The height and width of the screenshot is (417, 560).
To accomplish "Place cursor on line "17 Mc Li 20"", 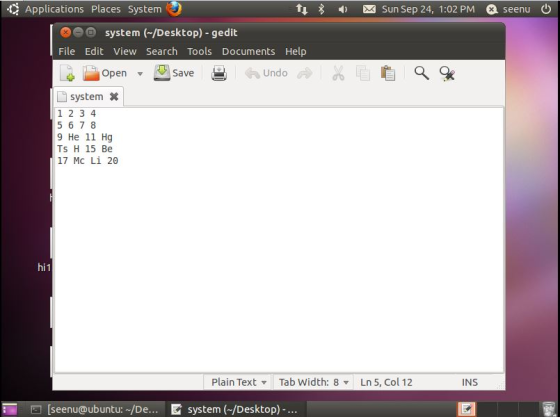I will point(88,161).
